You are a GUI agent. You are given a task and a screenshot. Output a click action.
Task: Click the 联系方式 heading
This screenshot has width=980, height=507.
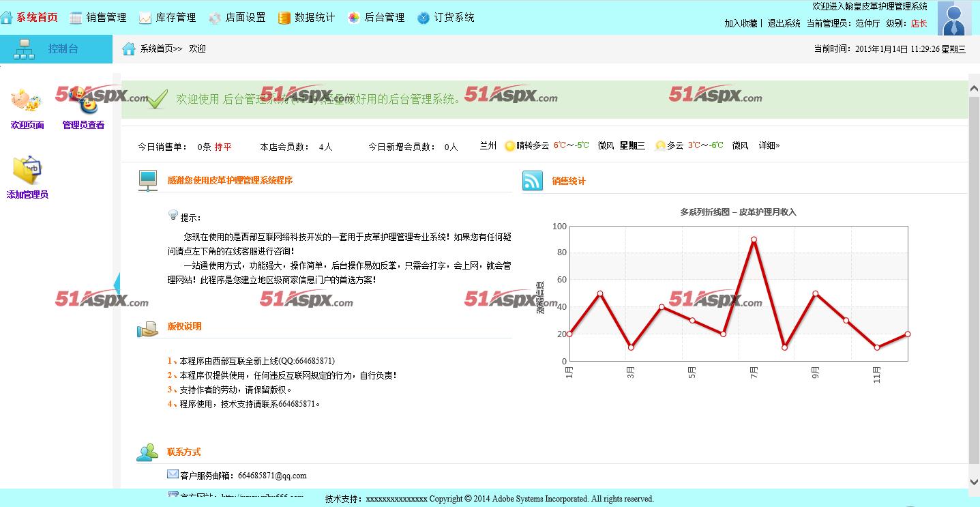pos(184,452)
